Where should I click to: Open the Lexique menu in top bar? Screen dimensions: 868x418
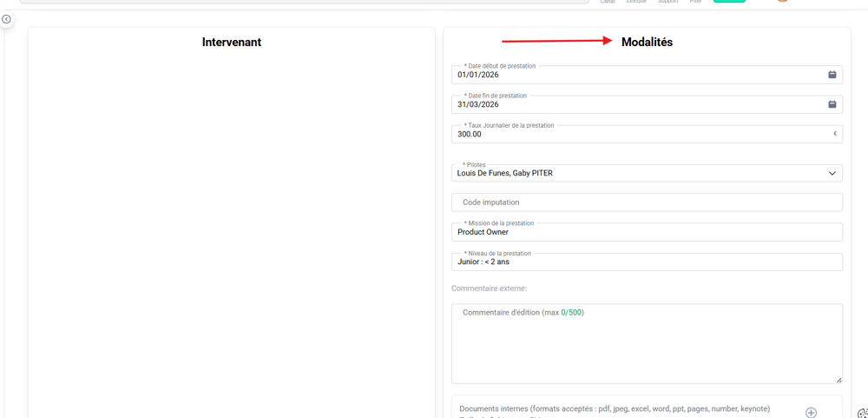(636, 2)
